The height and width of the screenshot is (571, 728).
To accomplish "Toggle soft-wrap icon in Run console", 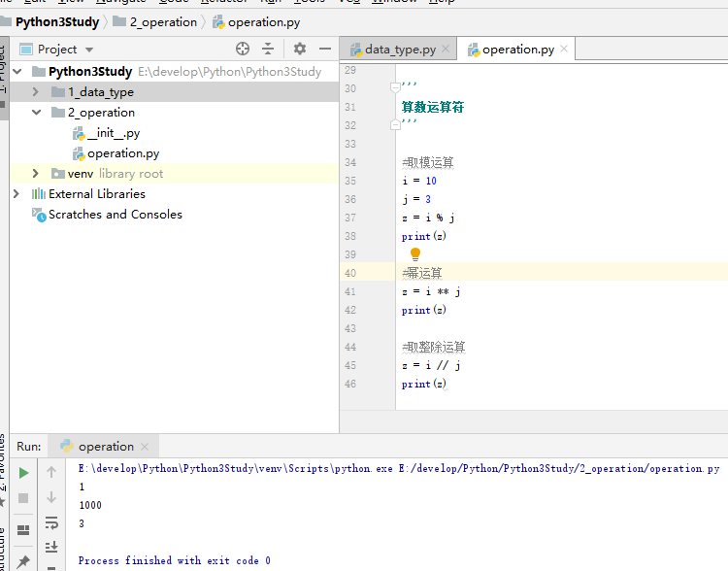I will click(x=51, y=522).
